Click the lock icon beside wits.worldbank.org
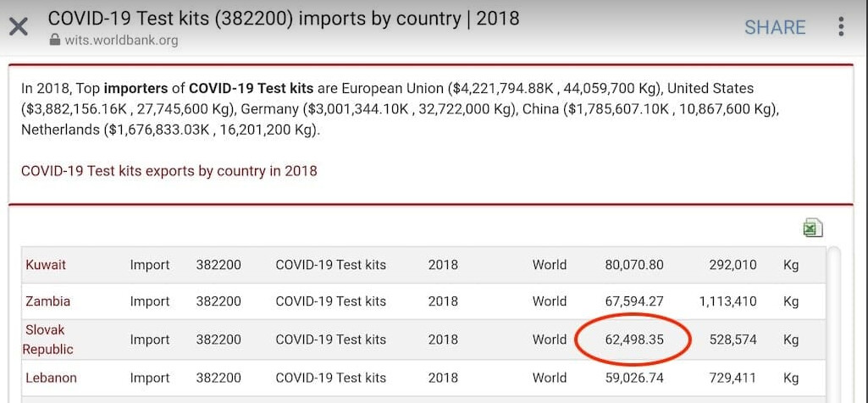868x403 pixels. click(x=55, y=40)
